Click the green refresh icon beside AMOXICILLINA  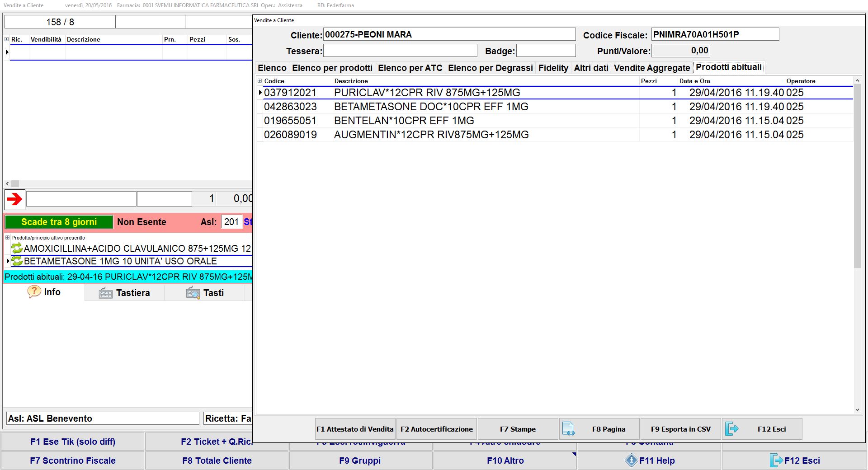pyautogui.click(x=17, y=248)
